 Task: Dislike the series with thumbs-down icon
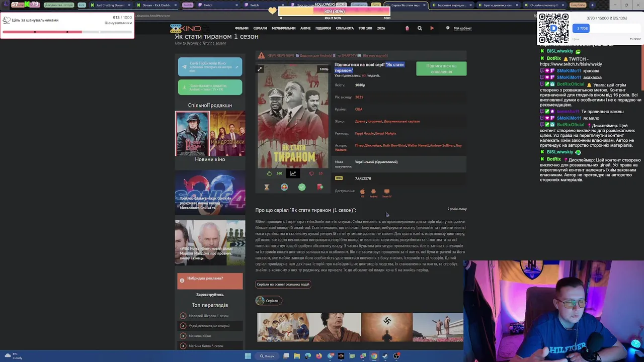tap(311, 173)
